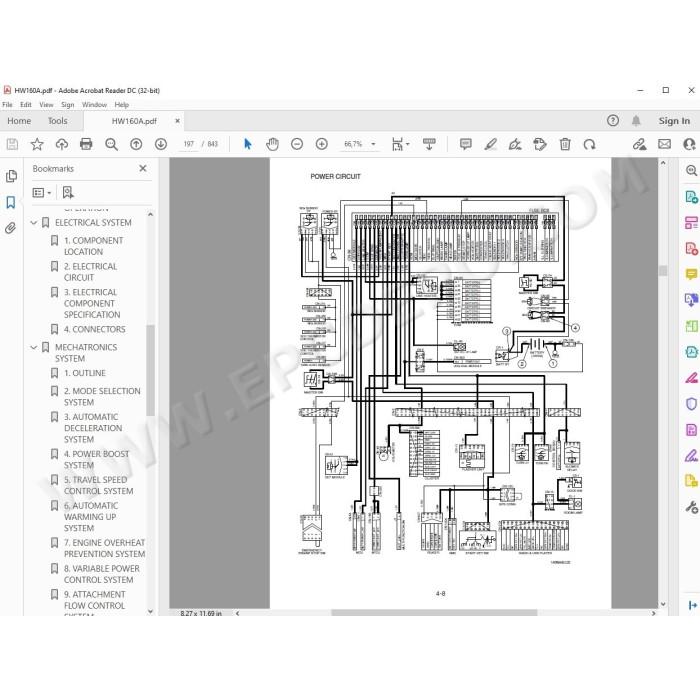Open search magnifier in right pane
This screenshot has width=700, height=700.
click(x=691, y=170)
